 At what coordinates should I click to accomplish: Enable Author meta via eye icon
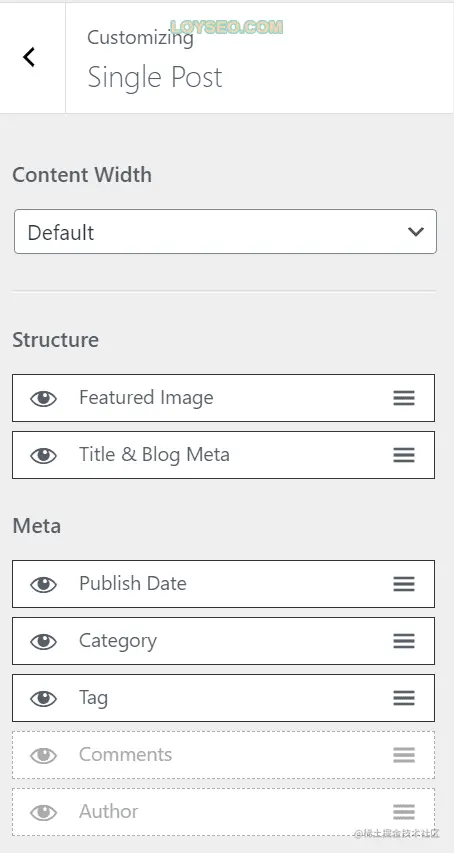click(43, 813)
